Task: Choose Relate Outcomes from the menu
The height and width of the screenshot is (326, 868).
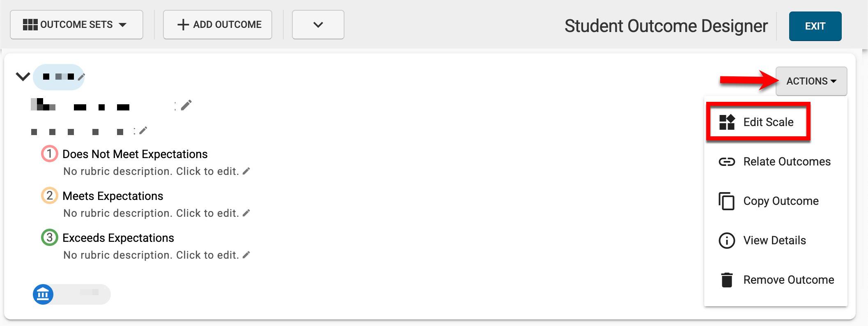Action: coord(787,162)
